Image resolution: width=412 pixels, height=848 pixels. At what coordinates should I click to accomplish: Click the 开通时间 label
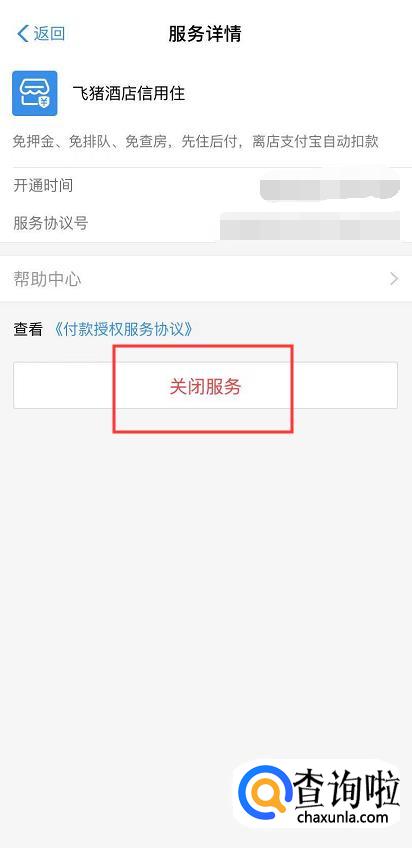pyautogui.click(x=43, y=186)
